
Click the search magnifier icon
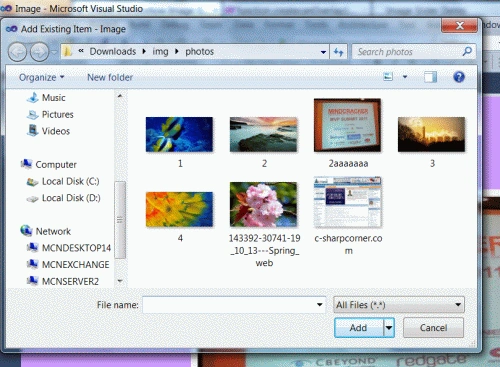467,51
